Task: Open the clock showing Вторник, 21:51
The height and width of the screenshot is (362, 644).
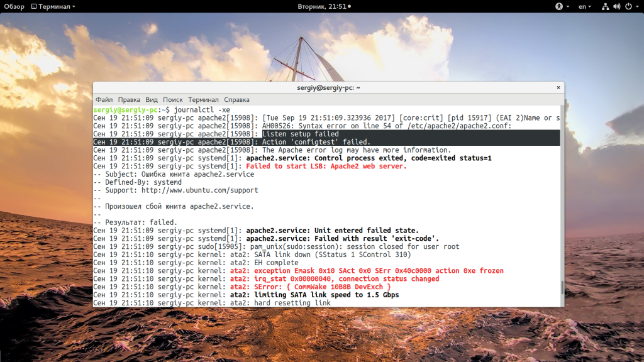Action: [322, 6]
